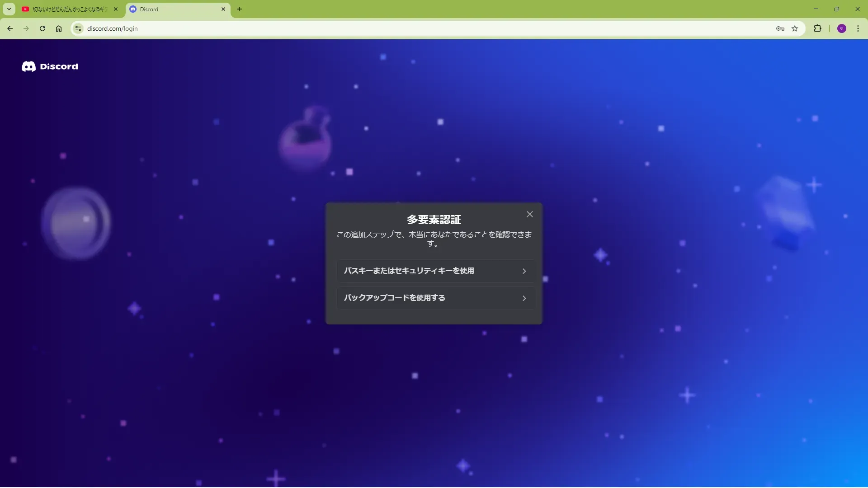
Task: Reload the current page
Action: (42, 28)
